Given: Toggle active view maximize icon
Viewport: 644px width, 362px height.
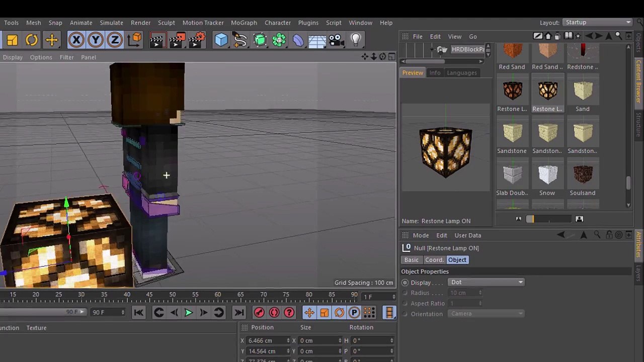Looking at the screenshot, I should click(x=391, y=57).
